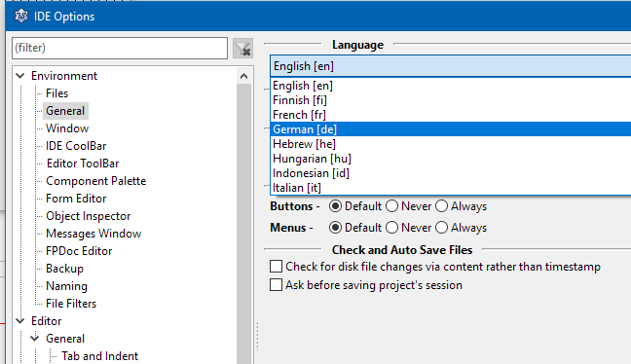Image resolution: width=631 pixels, height=364 pixels.
Task: Set Buttons option to Default
Action: click(x=335, y=206)
